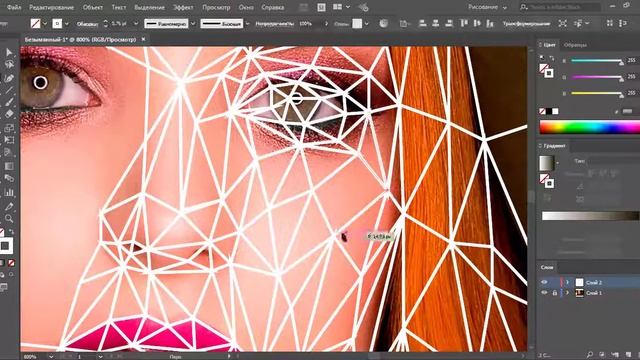
Task: Close the Безымянный-1 document tab
Action: (143, 39)
